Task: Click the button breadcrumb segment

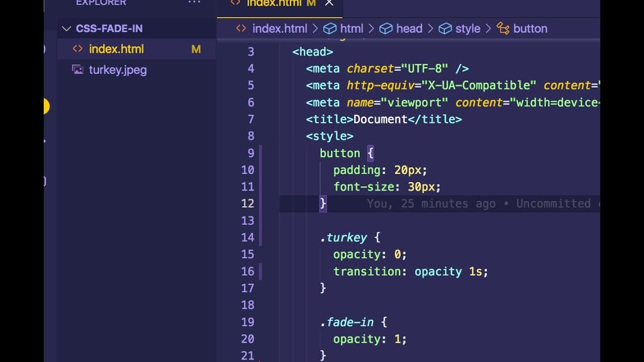Action: tap(530, 29)
